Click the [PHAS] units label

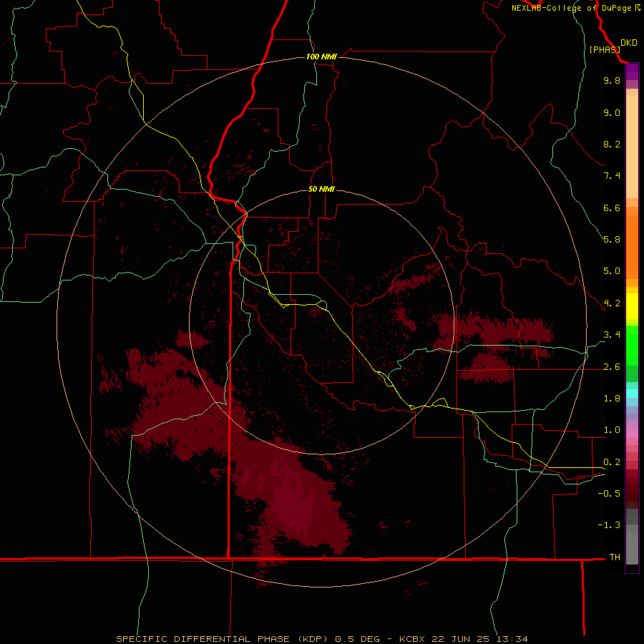click(x=605, y=49)
